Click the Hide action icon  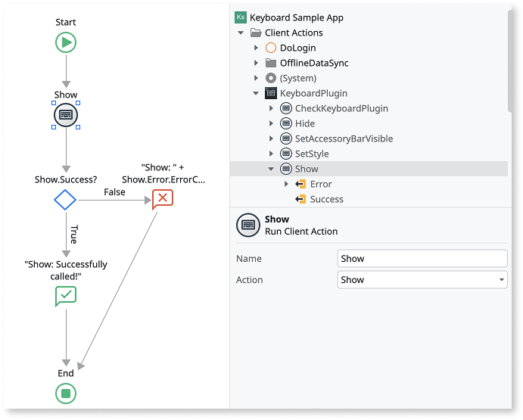286,123
